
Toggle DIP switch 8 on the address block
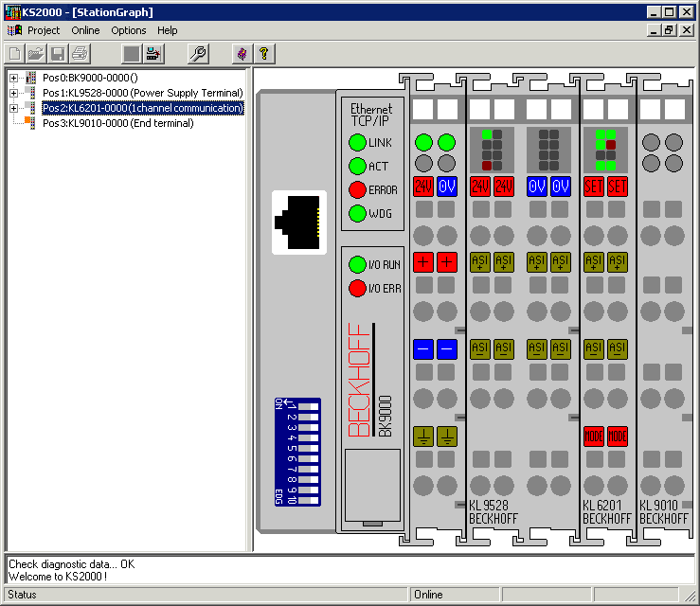click(x=309, y=480)
